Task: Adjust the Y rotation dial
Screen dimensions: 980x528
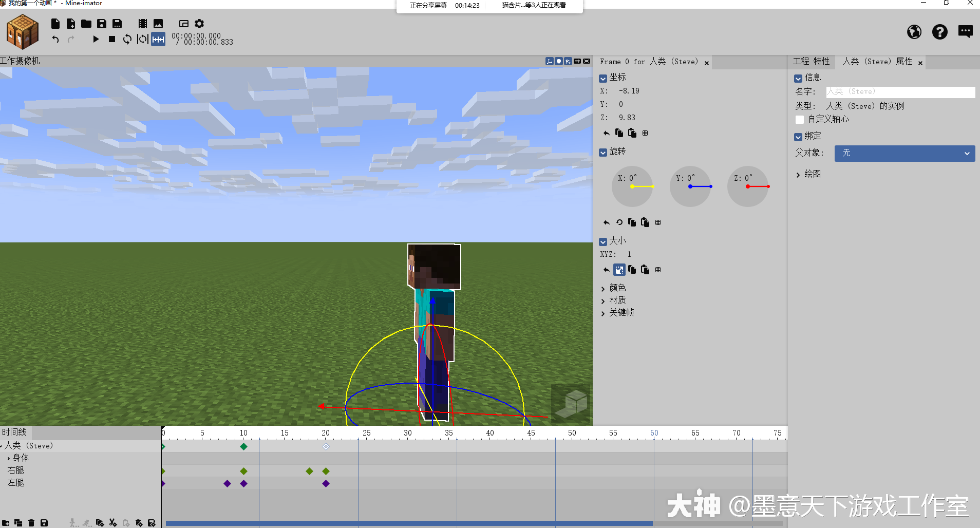Action: [690, 186]
